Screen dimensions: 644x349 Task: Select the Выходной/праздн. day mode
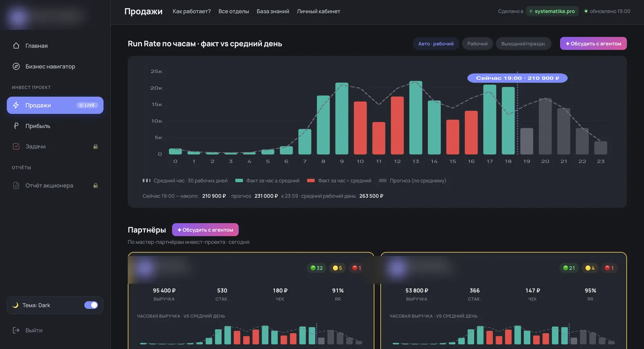click(523, 44)
